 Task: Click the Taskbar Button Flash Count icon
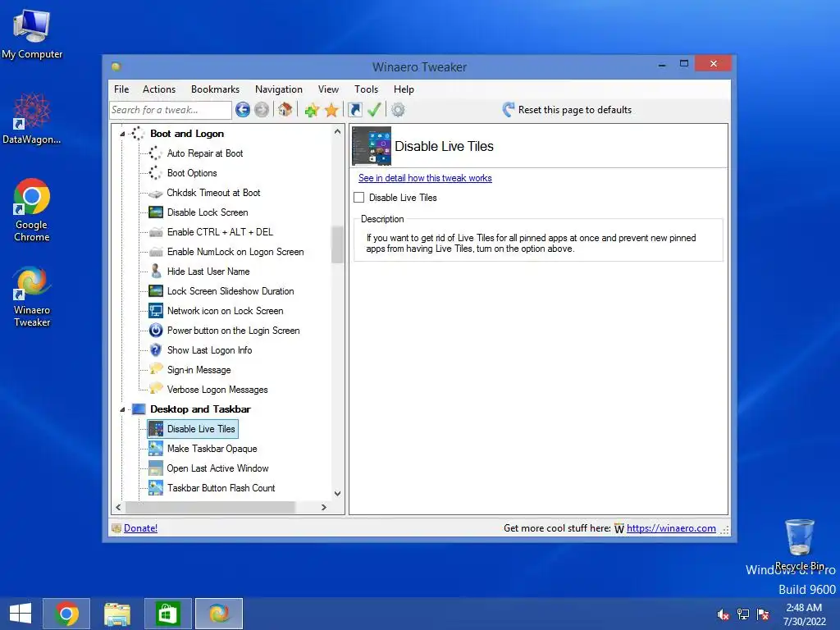tap(155, 488)
